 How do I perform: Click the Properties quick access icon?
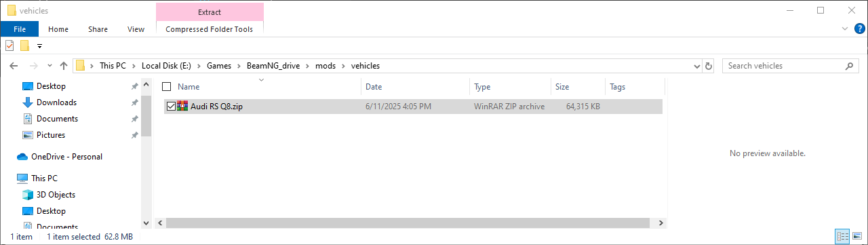[x=9, y=45]
